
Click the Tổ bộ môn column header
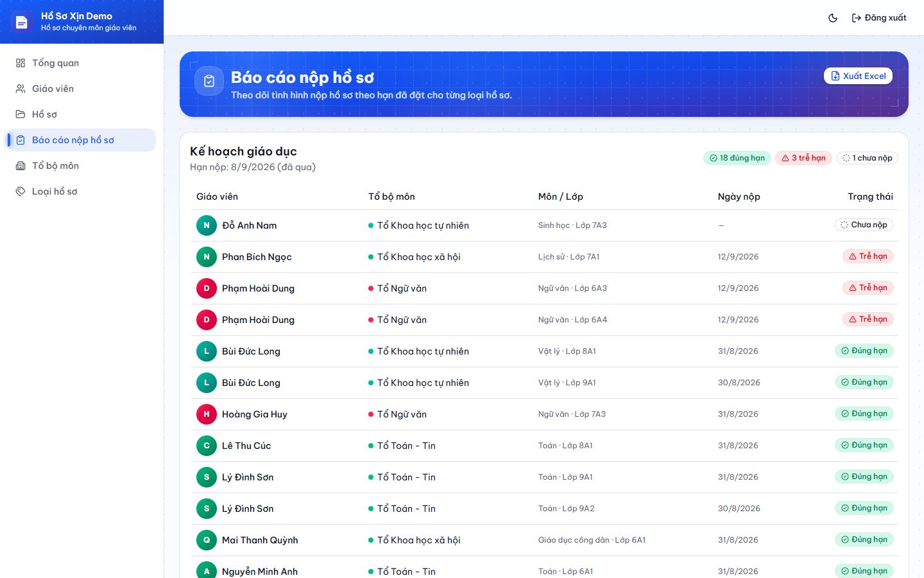pyautogui.click(x=391, y=197)
